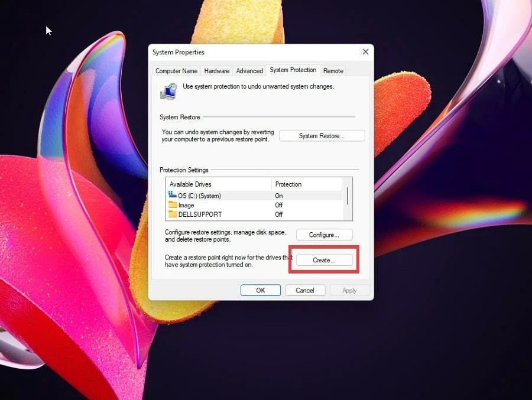
Task: Launch System Restore wizard
Action: click(322, 136)
